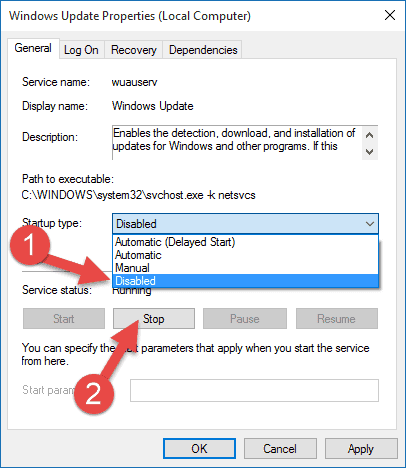Image resolution: width=406 pixels, height=468 pixels.
Task: Collapse the Startup type combo box arrow
Action: (x=370, y=224)
